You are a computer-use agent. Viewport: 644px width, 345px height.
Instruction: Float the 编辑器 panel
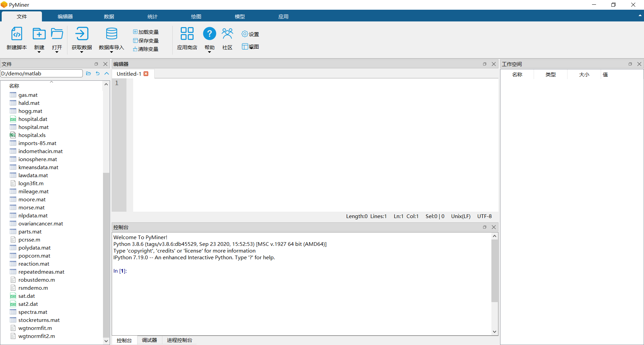484,64
